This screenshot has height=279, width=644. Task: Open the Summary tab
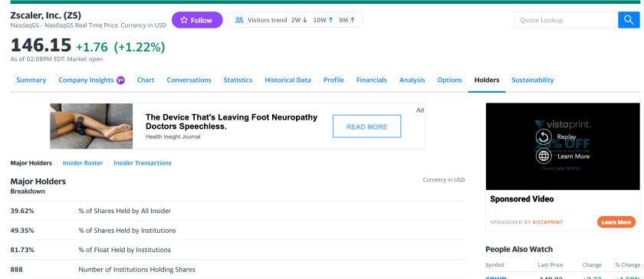pos(31,80)
